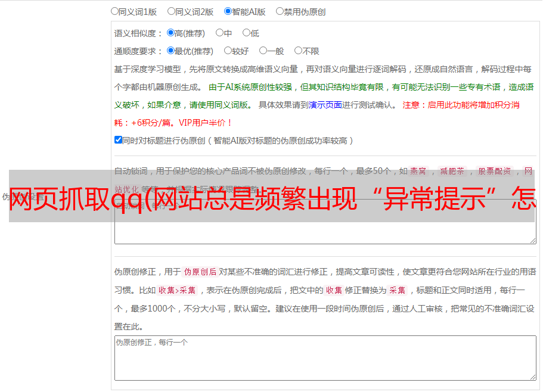
Task: Set 通顺度要求 to 一般
Action: click(263, 51)
